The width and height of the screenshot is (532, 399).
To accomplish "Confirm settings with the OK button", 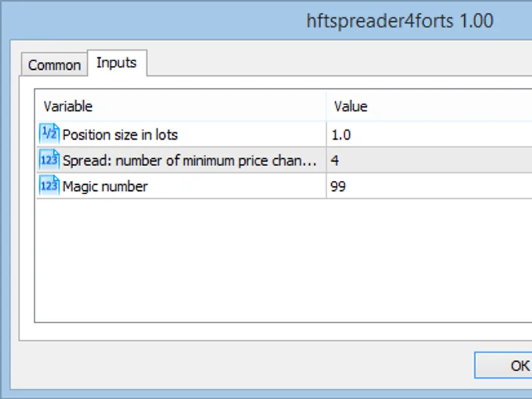I will coord(503,365).
